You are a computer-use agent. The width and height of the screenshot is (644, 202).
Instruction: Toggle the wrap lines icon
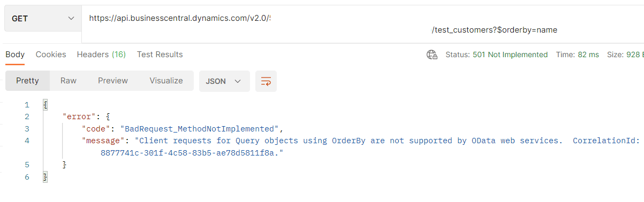coord(266,81)
